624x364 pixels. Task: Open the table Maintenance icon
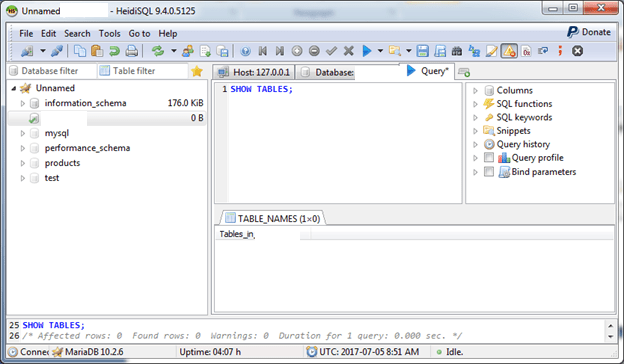tap(205, 51)
